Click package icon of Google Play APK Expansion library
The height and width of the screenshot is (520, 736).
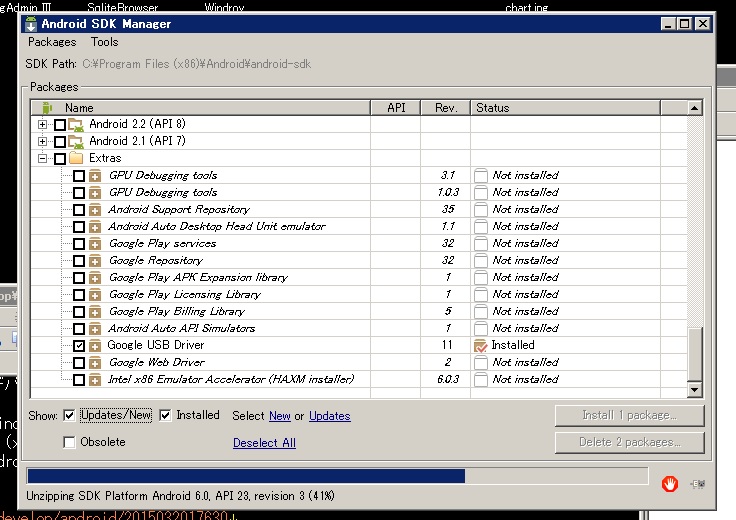point(95,278)
